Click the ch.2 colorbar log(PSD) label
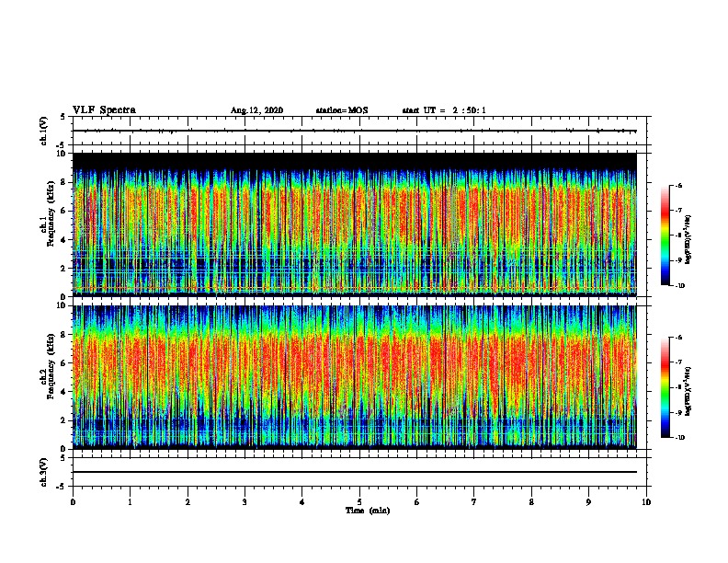The height and width of the screenshot is (563, 728). (x=688, y=391)
